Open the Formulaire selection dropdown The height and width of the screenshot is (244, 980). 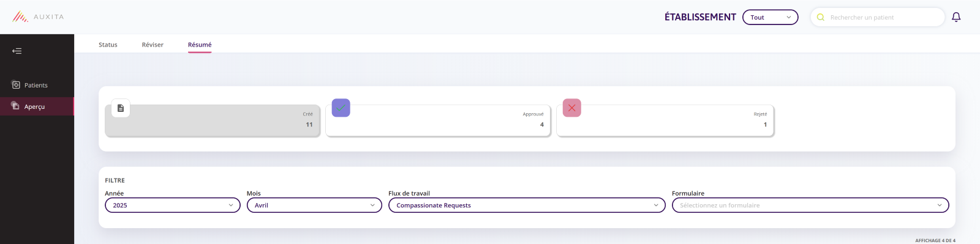click(810, 205)
